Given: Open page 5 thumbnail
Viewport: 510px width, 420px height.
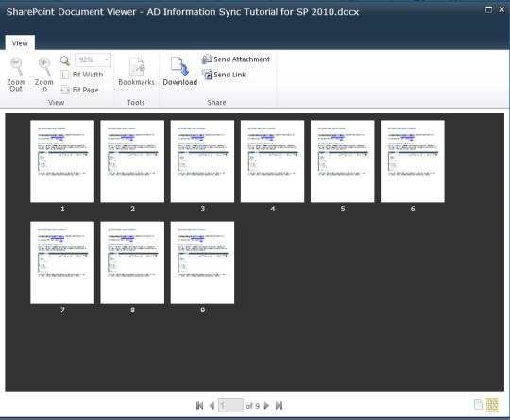Looking at the screenshot, I should click(x=343, y=161).
